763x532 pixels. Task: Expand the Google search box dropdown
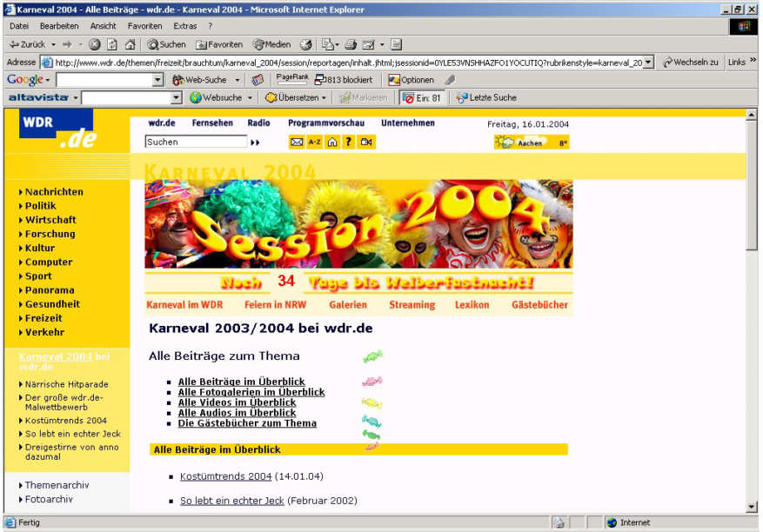point(157,80)
